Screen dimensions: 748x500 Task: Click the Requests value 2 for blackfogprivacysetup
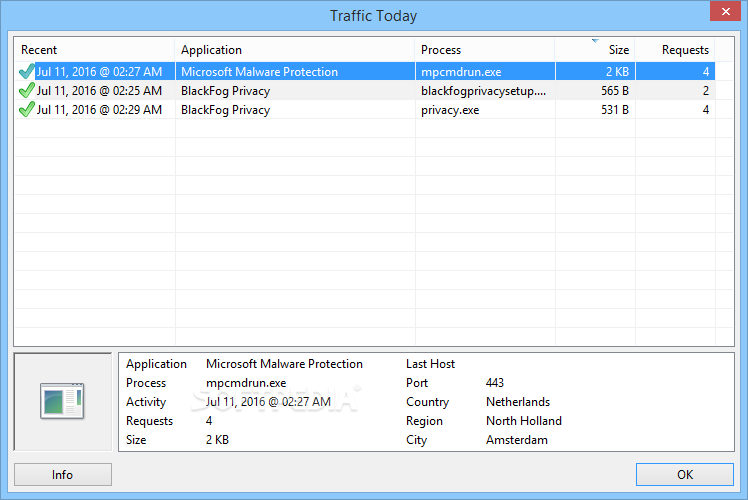pos(706,91)
